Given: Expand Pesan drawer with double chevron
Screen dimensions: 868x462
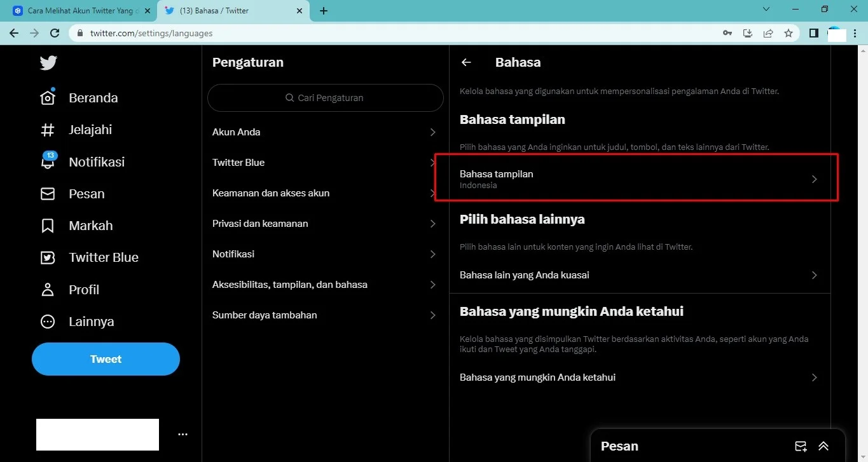Looking at the screenshot, I should coord(823,446).
